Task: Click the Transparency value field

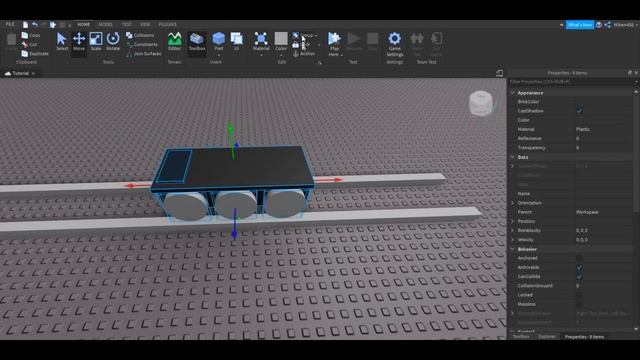Action: pos(603,148)
